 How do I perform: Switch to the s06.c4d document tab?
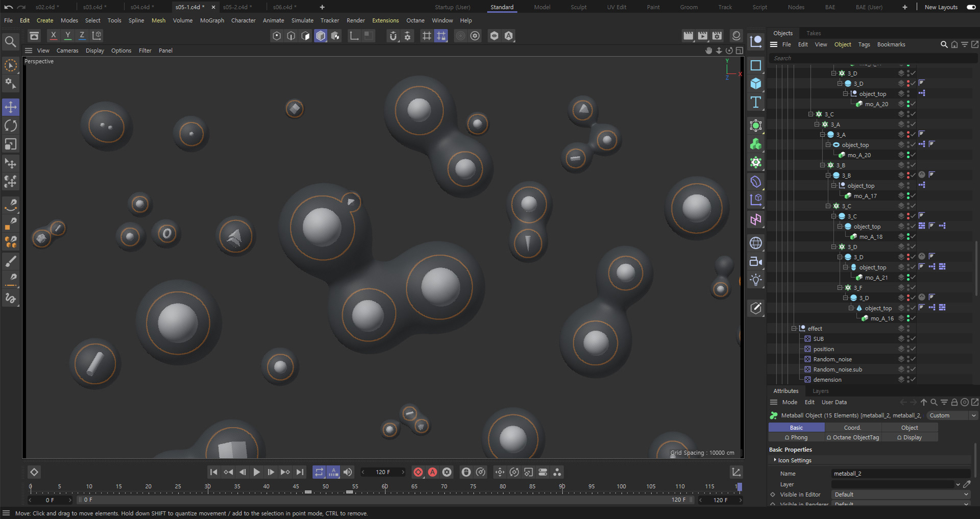point(284,7)
